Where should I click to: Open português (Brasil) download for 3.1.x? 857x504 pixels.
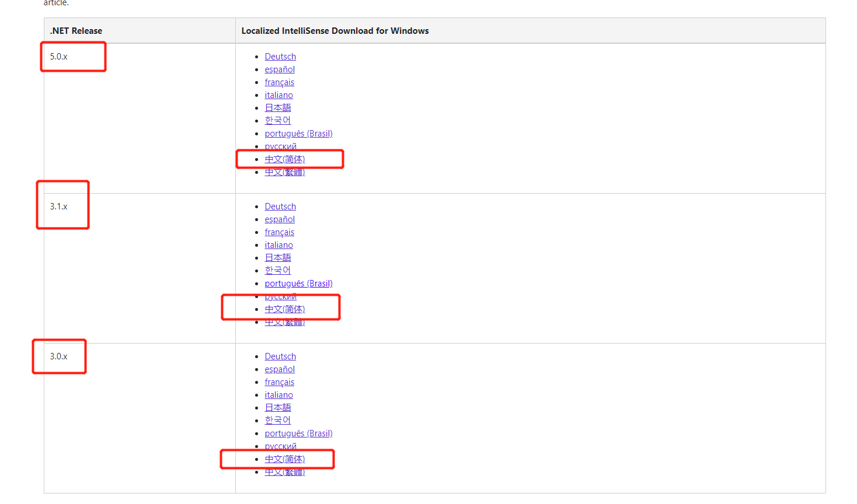[298, 283]
